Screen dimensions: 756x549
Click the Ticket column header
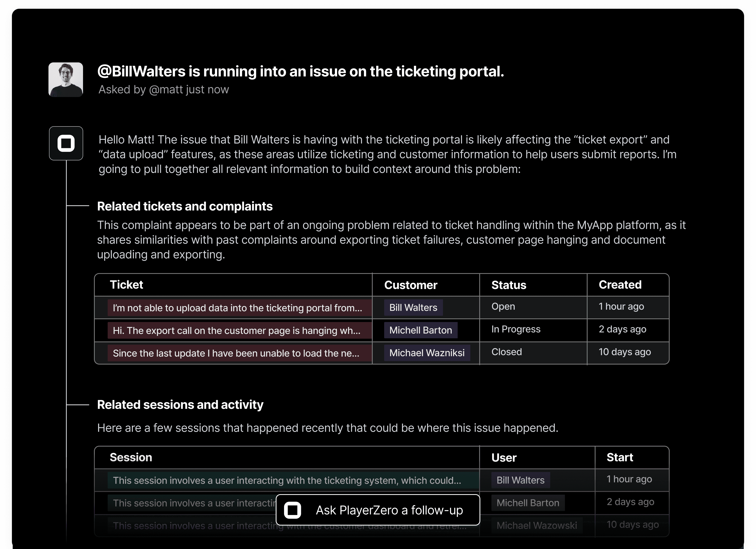coord(126,285)
